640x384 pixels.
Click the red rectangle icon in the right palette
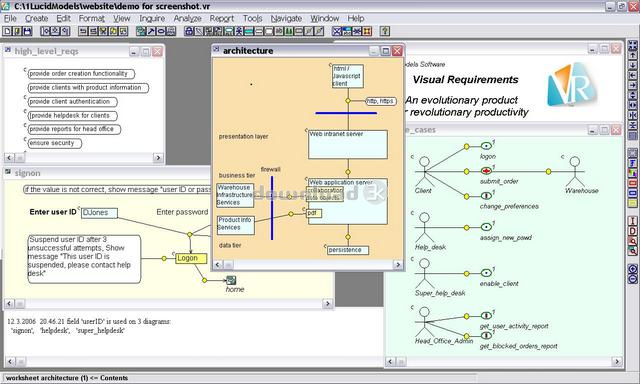tap(632, 182)
